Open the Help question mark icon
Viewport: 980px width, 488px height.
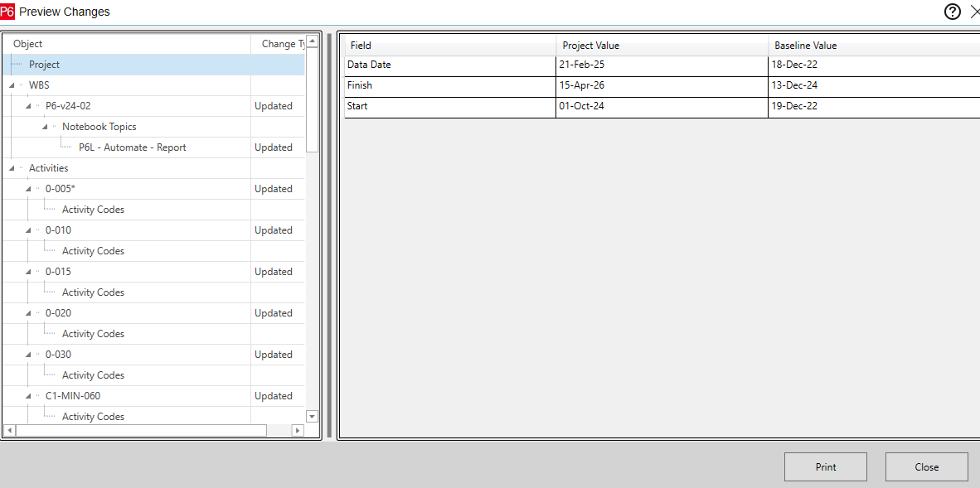point(952,12)
